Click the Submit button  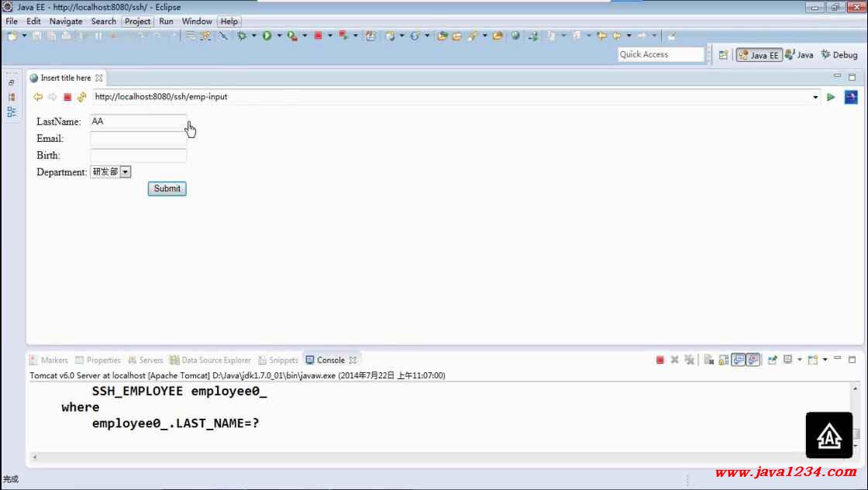167,188
